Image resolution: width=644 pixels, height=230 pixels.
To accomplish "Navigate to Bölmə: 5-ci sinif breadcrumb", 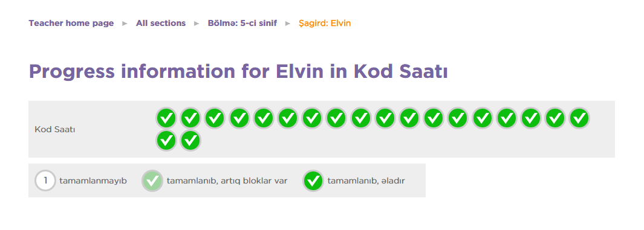I will (242, 24).
